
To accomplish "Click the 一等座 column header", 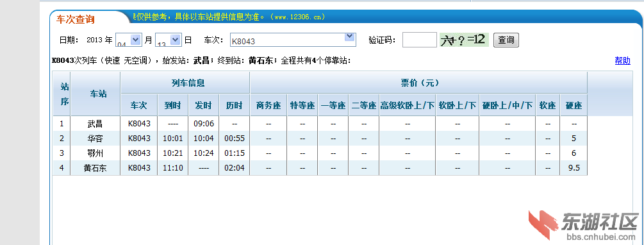I will (333, 105).
